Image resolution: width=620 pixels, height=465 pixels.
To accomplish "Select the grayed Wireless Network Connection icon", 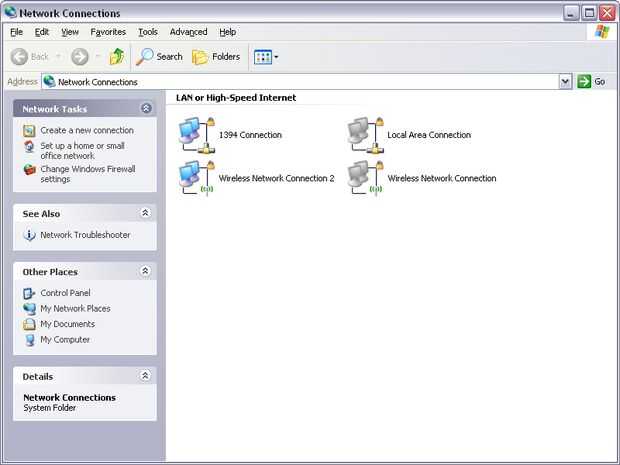I will pos(365,178).
